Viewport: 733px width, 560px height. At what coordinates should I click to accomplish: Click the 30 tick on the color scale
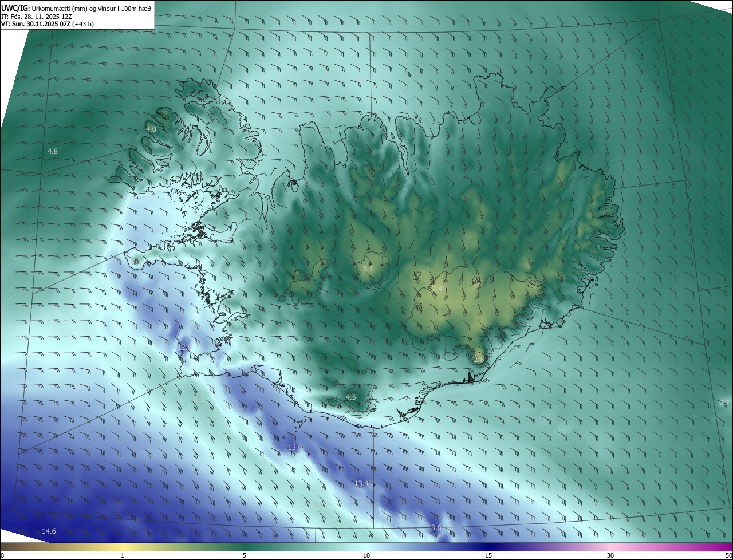click(610, 555)
